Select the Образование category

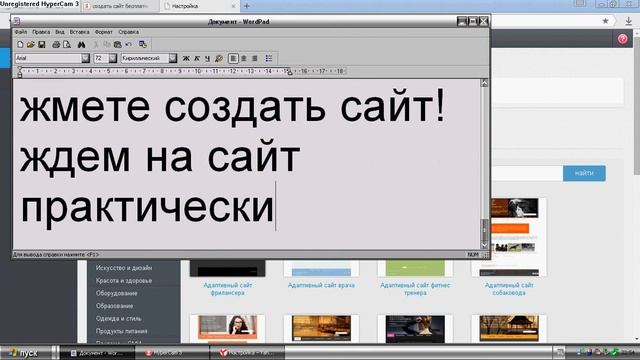pyautogui.click(x=114, y=306)
